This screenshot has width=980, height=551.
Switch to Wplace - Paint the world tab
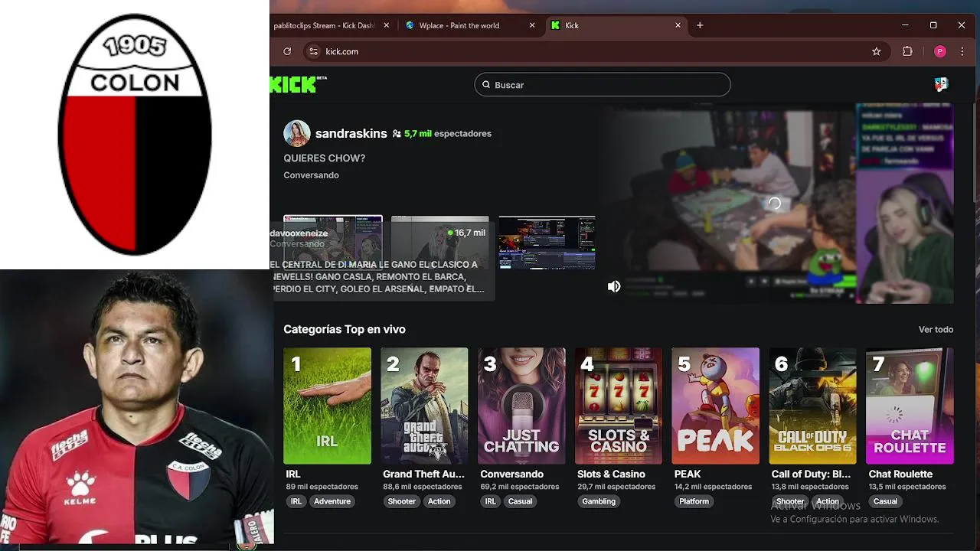point(470,25)
